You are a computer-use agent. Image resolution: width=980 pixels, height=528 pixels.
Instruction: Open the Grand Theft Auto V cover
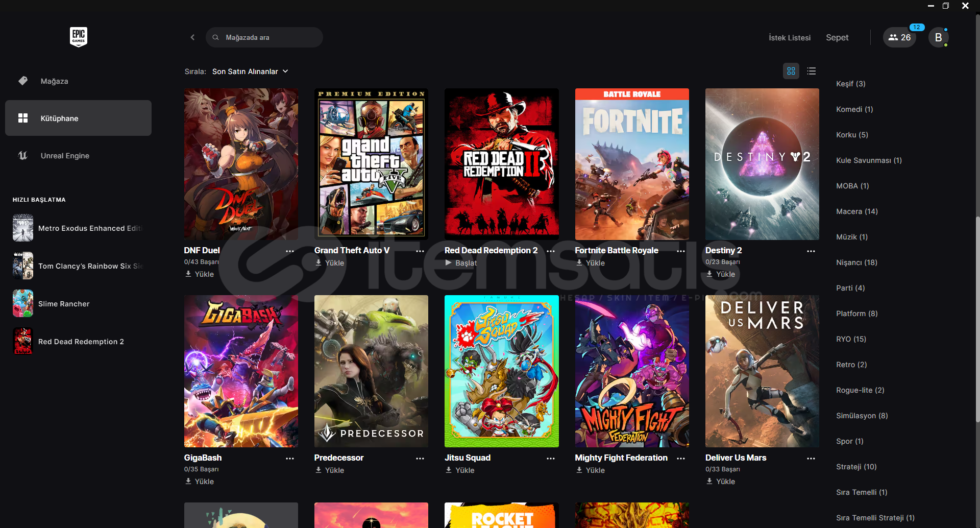pos(371,164)
